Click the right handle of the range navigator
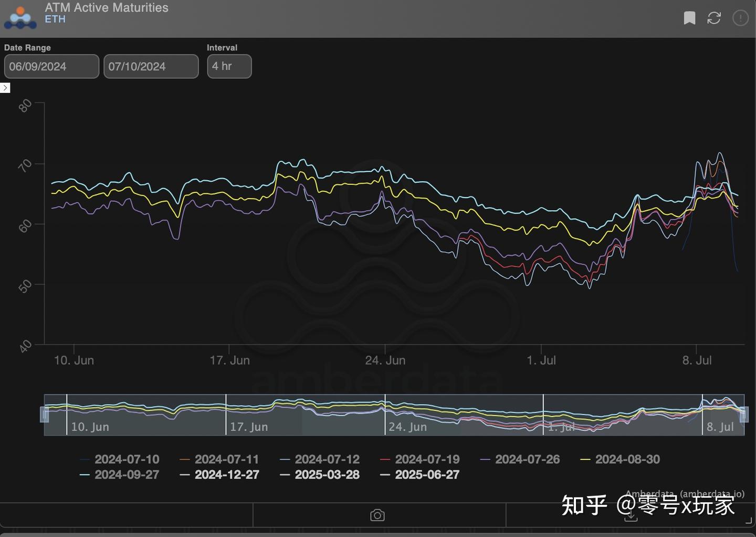The image size is (756, 537). (744, 415)
